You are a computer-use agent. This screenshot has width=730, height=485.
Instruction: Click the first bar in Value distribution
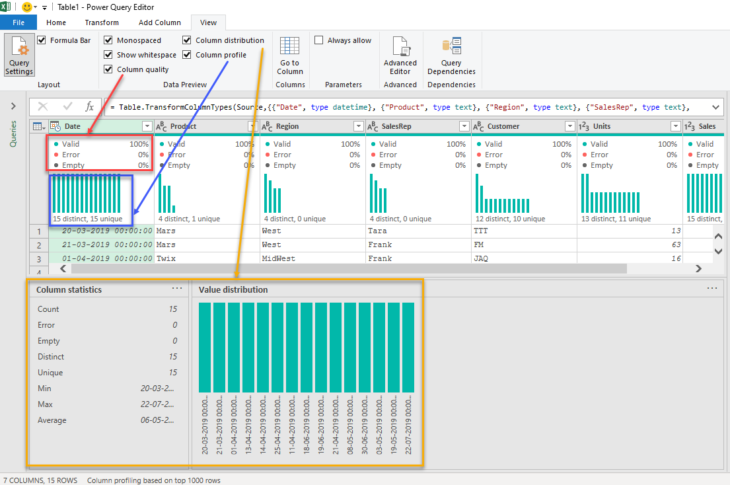206,347
